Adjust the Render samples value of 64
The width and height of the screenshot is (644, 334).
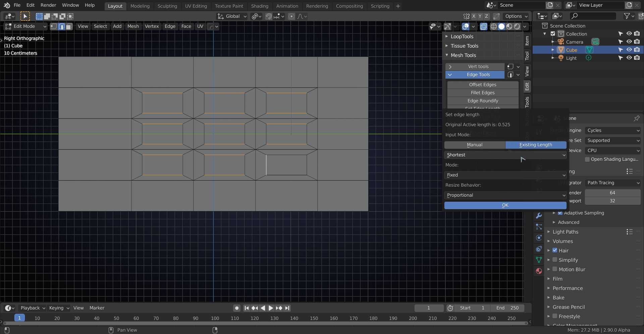point(612,192)
